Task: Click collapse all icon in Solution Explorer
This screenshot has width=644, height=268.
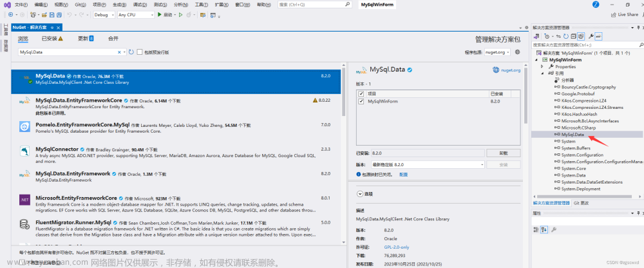Action: click(x=573, y=36)
